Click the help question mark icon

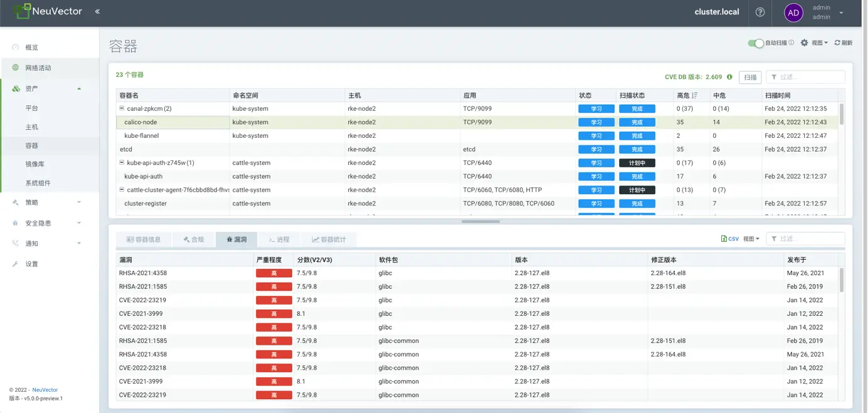coord(760,12)
